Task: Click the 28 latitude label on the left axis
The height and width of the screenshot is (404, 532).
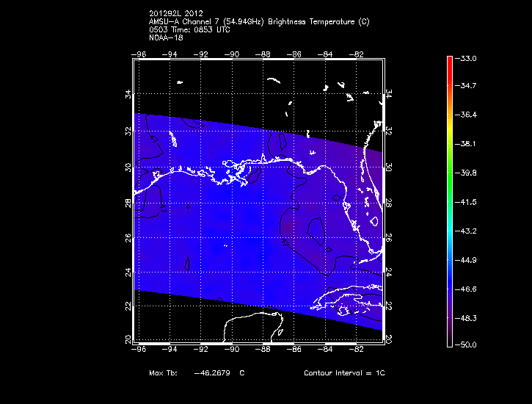Action: pyautogui.click(x=128, y=203)
